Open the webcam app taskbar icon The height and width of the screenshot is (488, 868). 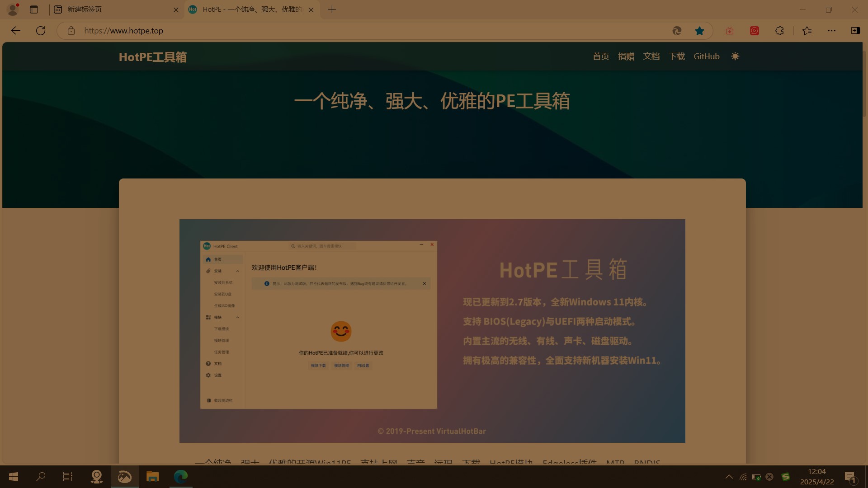tap(97, 477)
